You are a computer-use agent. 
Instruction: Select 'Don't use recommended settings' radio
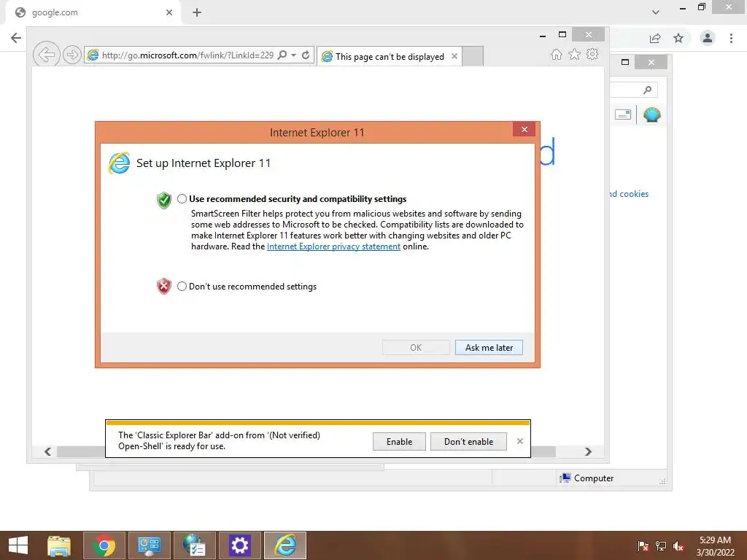pyautogui.click(x=182, y=286)
